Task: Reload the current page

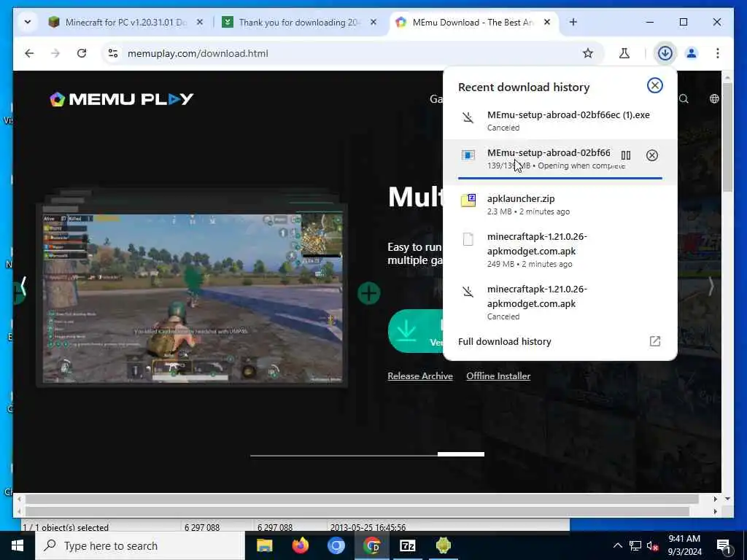Action: pyautogui.click(x=82, y=53)
